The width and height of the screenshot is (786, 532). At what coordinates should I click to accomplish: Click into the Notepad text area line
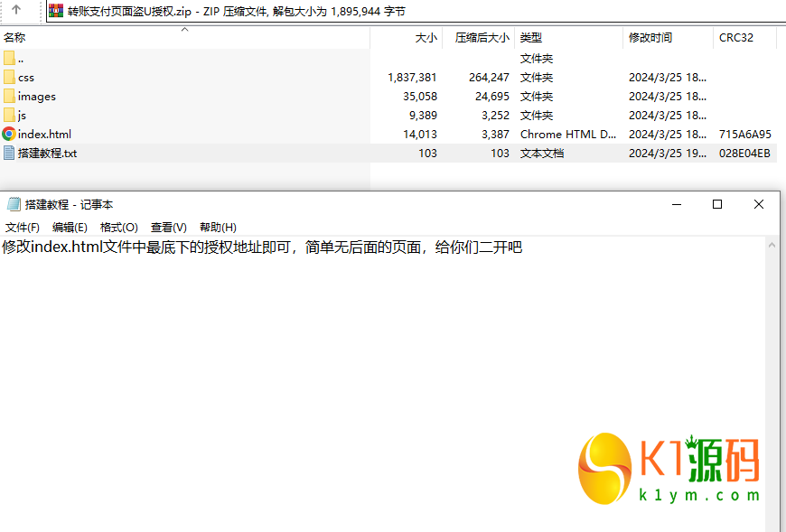pyautogui.click(x=262, y=247)
